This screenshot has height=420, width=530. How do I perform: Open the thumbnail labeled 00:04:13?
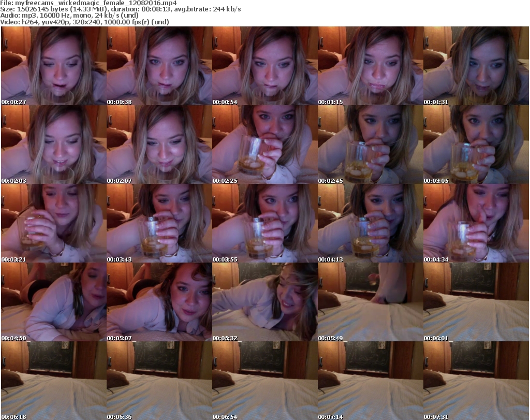click(x=371, y=223)
